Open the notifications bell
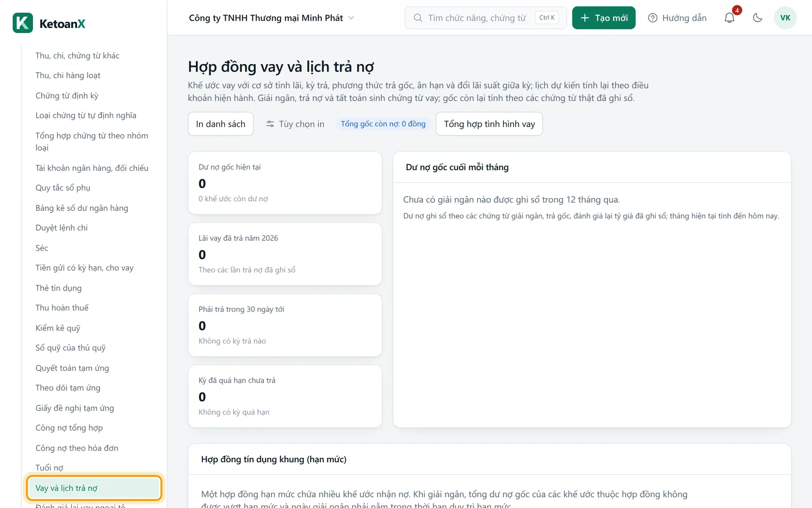Screen dimensions: 812x508 coord(729,18)
